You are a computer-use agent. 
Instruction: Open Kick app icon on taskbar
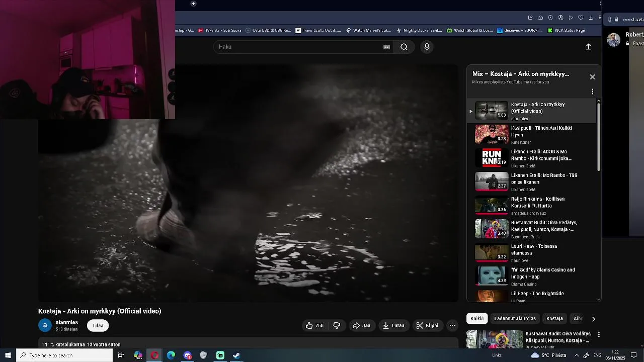point(220,355)
